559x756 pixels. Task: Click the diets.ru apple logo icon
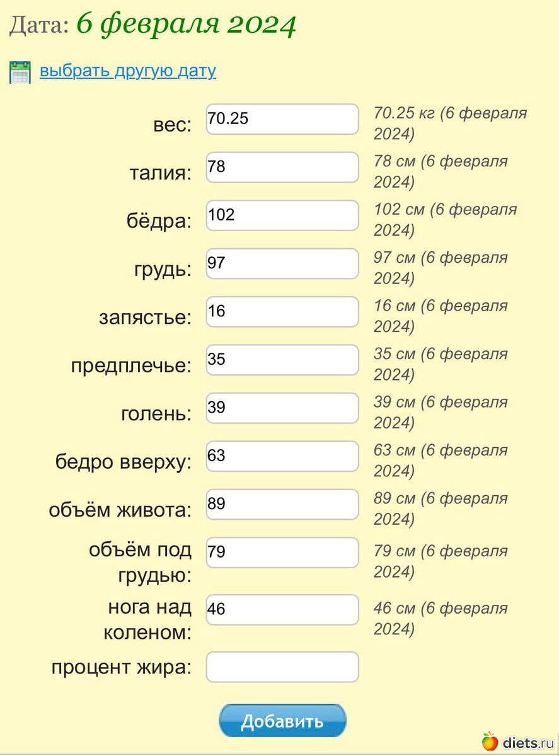[490, 741]
